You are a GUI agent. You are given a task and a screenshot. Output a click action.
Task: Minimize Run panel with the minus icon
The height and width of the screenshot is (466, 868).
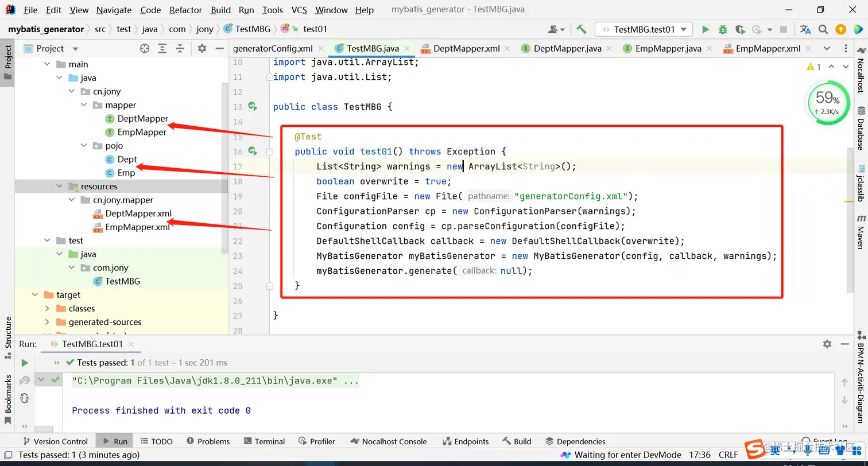[844, 344]
